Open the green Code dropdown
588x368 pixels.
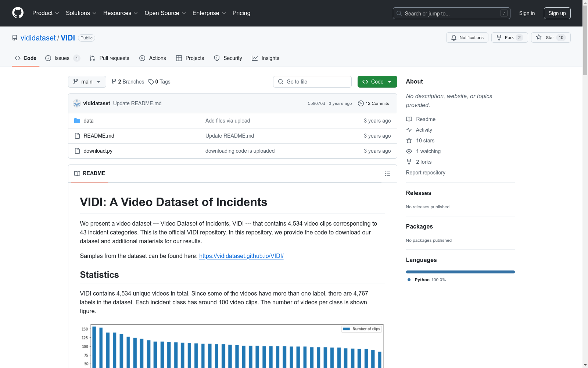pos(377,82)
